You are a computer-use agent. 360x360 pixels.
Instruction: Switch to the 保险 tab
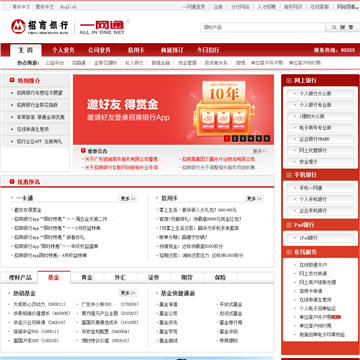(x=220, y=277)
